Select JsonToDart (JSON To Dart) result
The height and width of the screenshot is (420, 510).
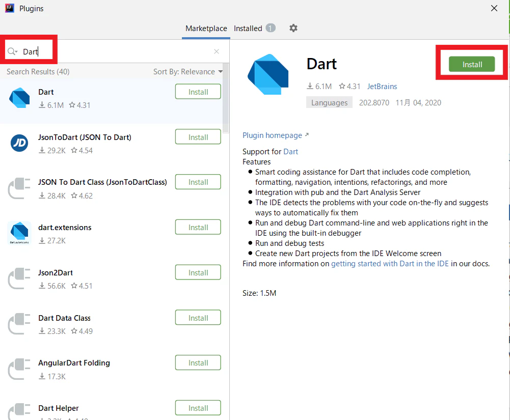[85, 137]
